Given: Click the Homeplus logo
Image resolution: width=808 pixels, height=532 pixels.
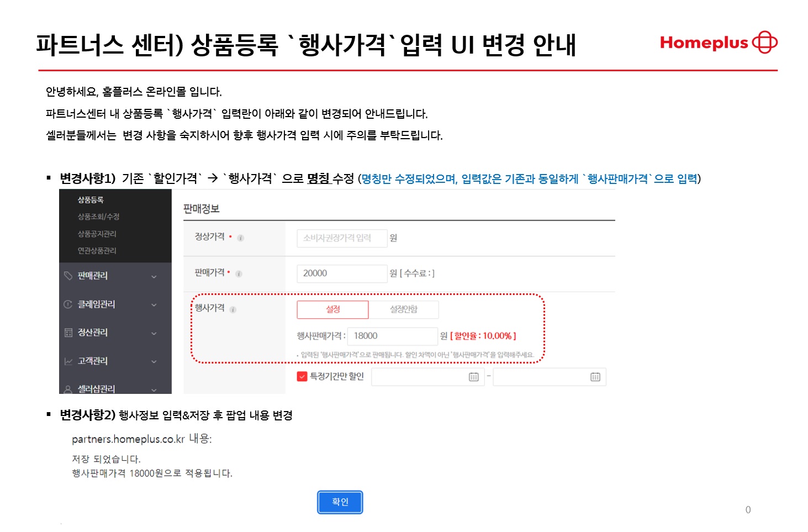Looking at the screenshot, I should 718,43.
